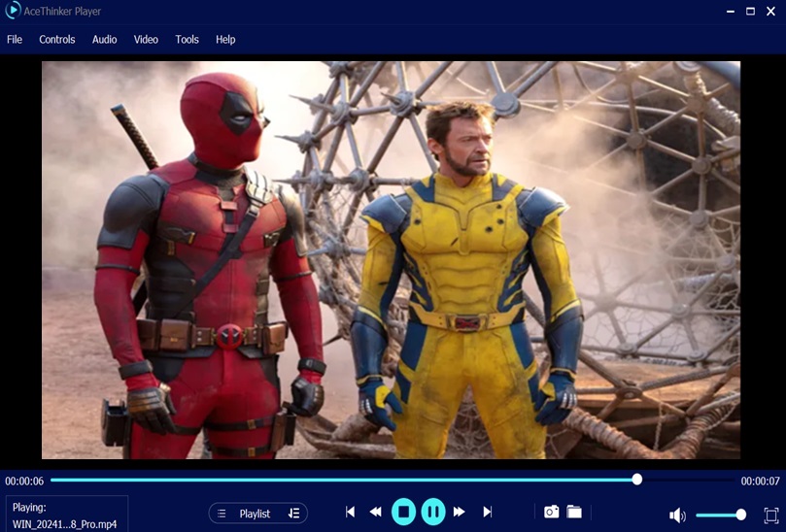The width and height of the screenshot is (786, 532).
Task: Open the Video menu
Action: 146,40
